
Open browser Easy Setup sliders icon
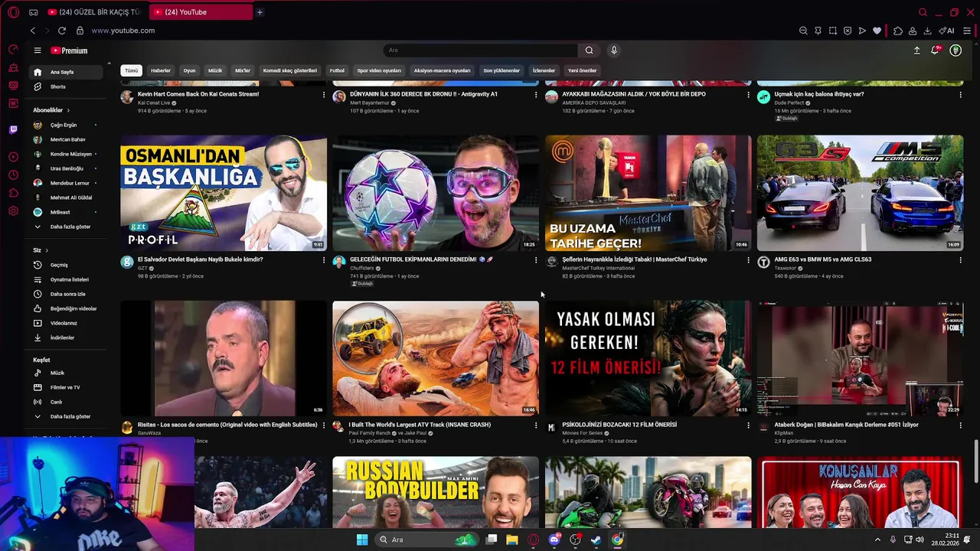pyautogui.click(x=967, y=31)
